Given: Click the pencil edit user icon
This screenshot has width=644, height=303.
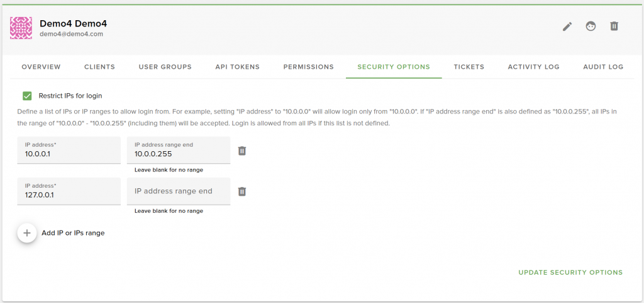Looking at the screenshot, I should pyautogui.click(x=567, y=26).
